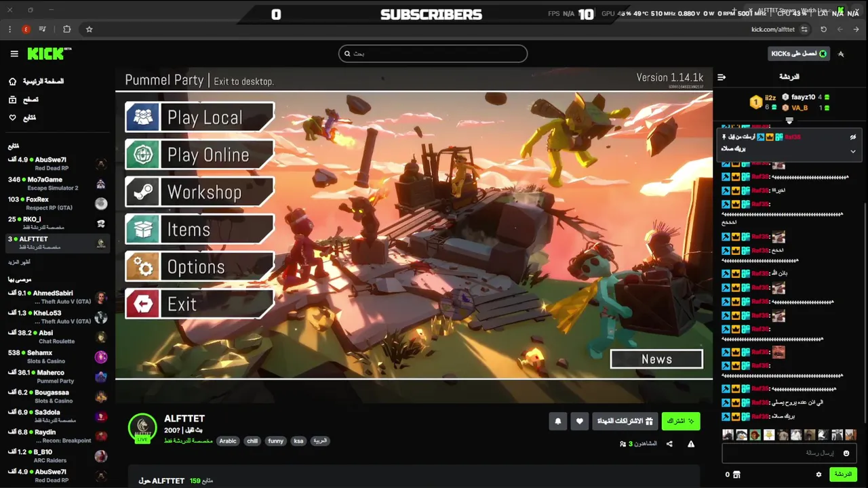Click the green Subscribe button
Viewport: 868px width, 488px height.
point(680,421)
